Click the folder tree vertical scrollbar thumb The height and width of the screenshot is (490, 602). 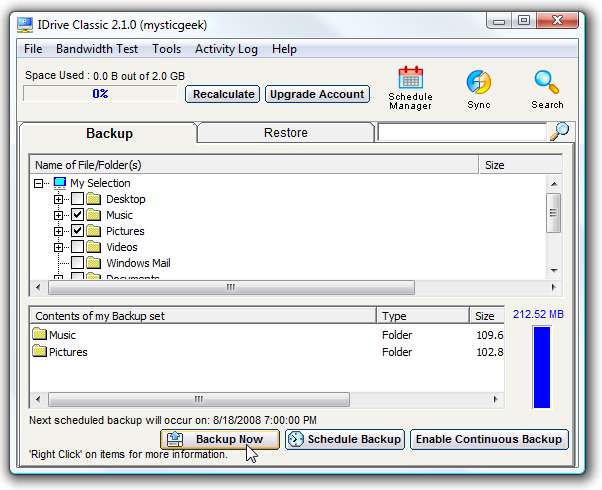(553, 213)
